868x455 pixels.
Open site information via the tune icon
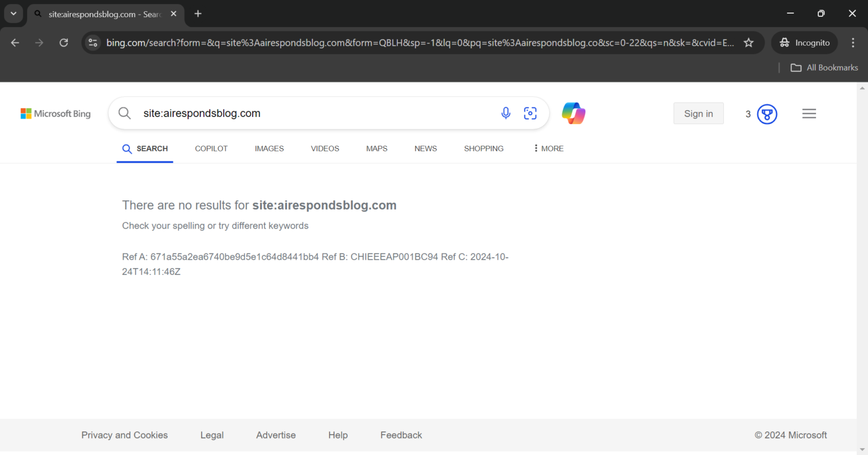tap(93, 42)
